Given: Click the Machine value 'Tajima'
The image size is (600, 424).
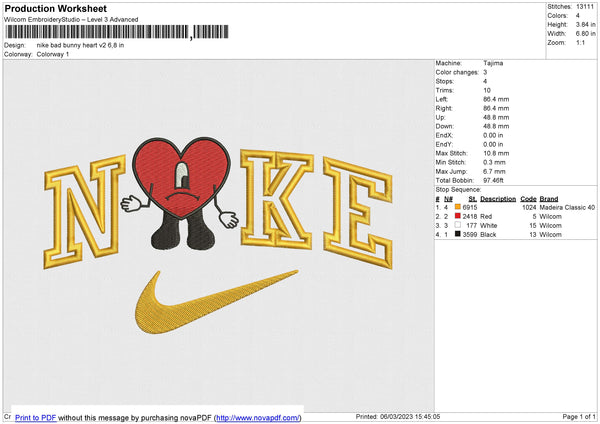Looking at the screenshot, I should click(x=493, y=63).
